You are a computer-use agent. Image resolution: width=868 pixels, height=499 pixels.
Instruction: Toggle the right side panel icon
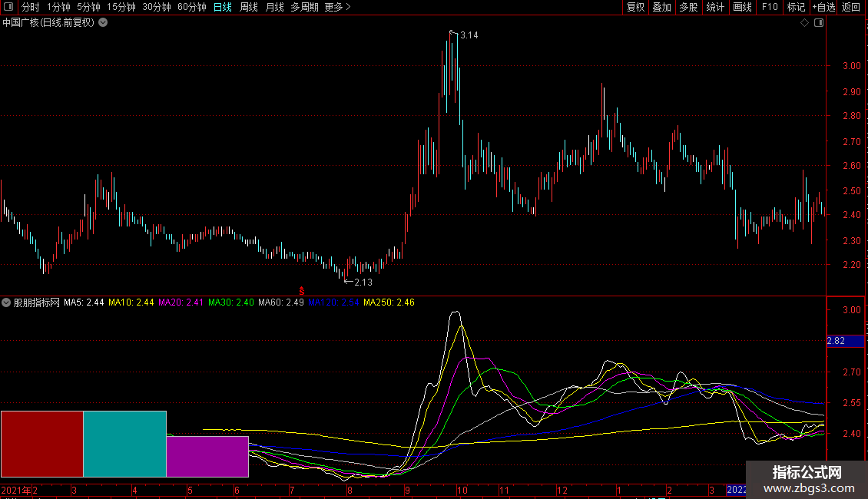(x=819, y=23)
